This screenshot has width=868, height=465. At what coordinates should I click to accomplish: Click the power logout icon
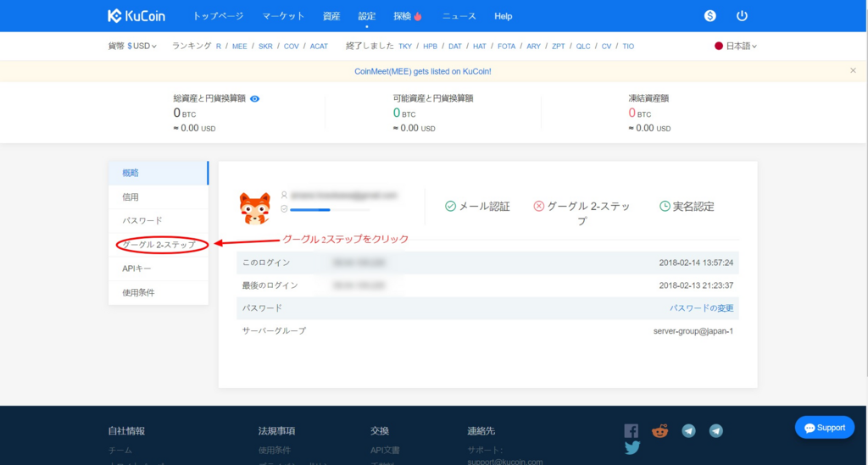click(742, 16)
